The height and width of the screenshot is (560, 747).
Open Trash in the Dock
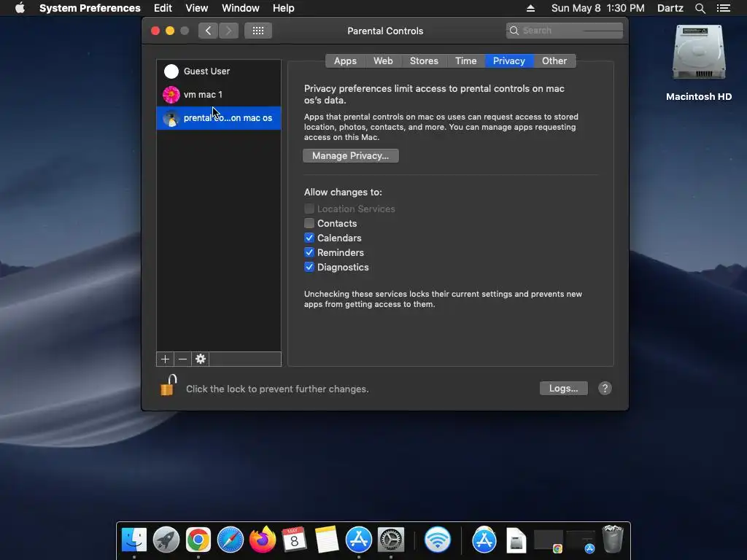point(613,540)
